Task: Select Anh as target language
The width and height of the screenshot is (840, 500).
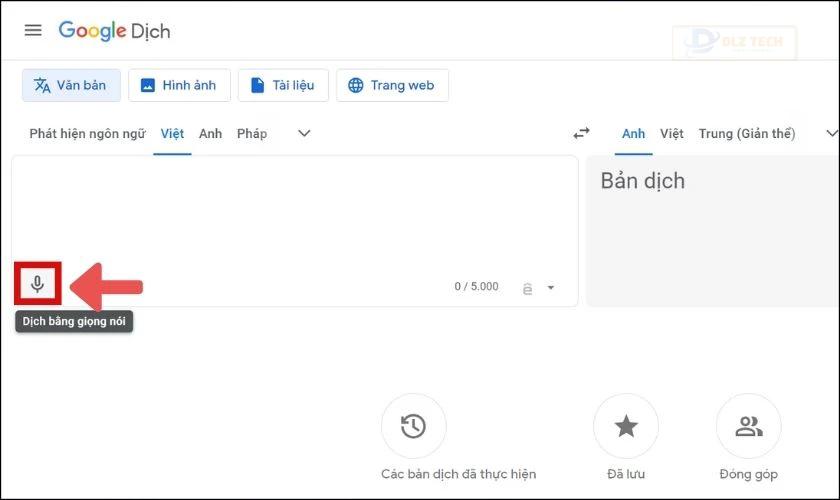Action: tap(633, 133)
